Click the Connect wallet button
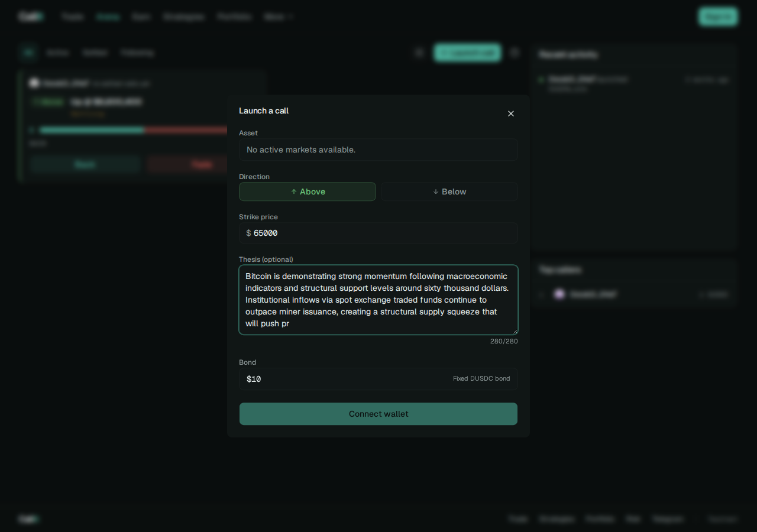The height and width of the screenshot is (532, 757). [378, 414]
